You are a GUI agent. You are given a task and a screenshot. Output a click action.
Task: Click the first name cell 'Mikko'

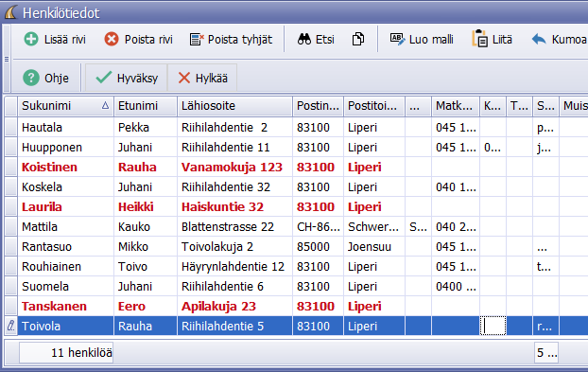[146, 247]
